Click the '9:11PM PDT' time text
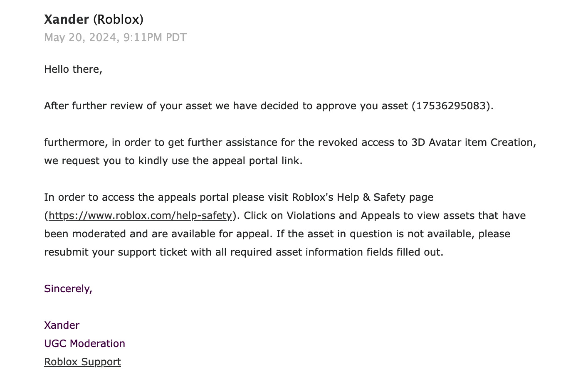Viewport: 588px width, 384px height. 155,37
